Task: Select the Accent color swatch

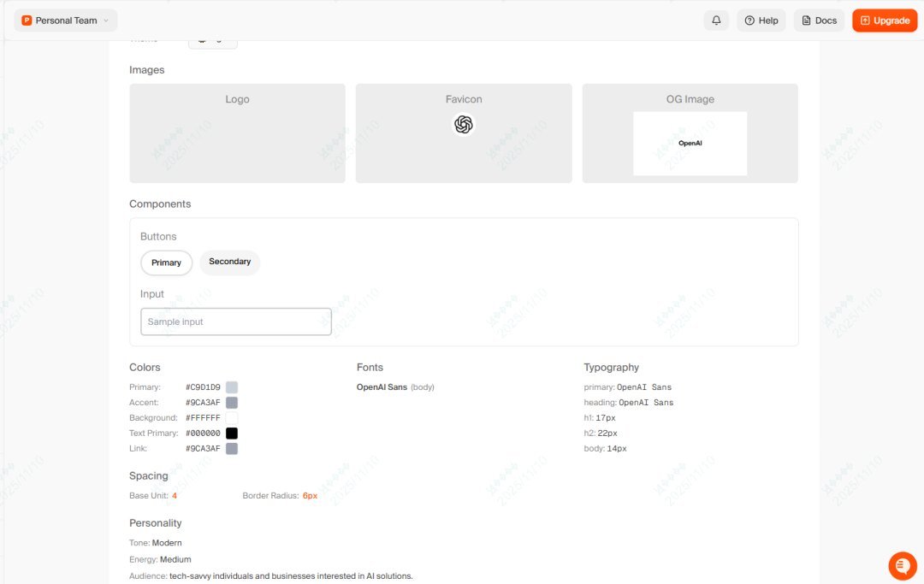Action: coord(232,403)
